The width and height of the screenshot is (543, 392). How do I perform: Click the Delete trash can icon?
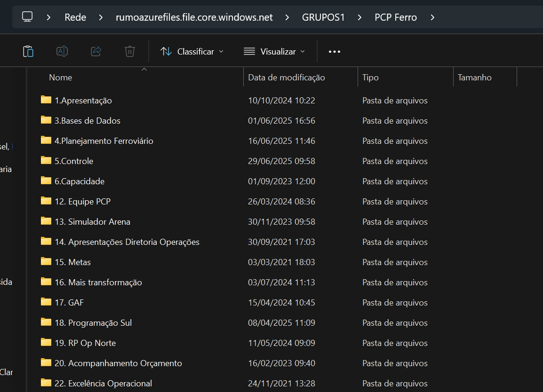click(130, 51)
